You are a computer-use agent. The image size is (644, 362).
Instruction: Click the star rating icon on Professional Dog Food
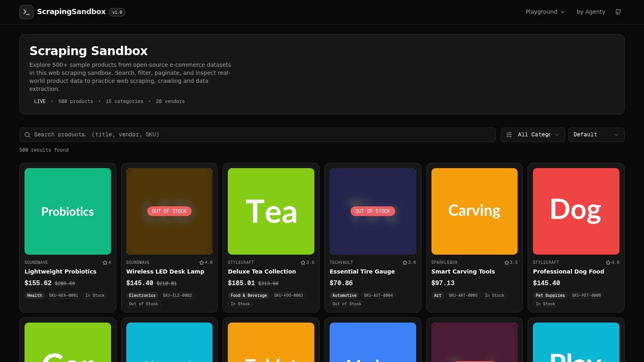[x=608, y=263]
